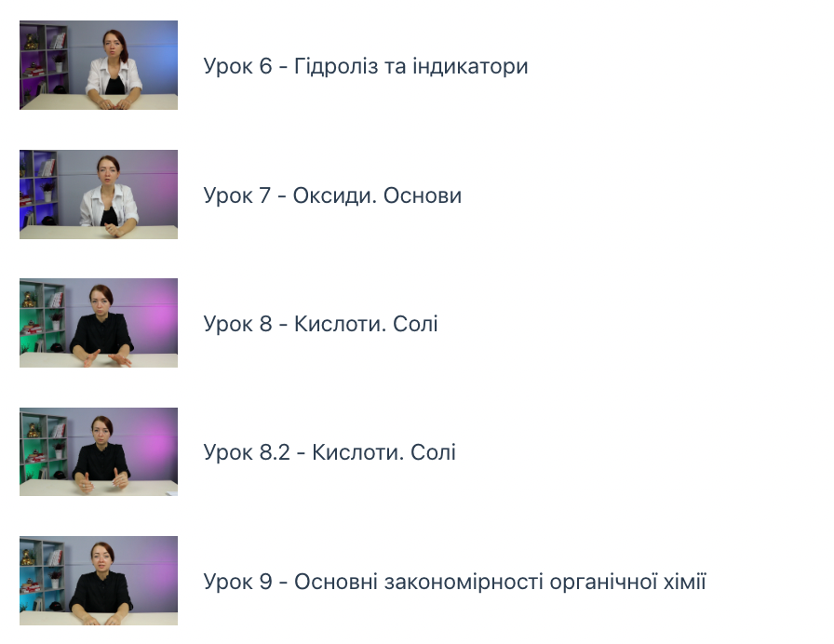Open the Урок 6 video thumbnail

(x=99, y=65)
